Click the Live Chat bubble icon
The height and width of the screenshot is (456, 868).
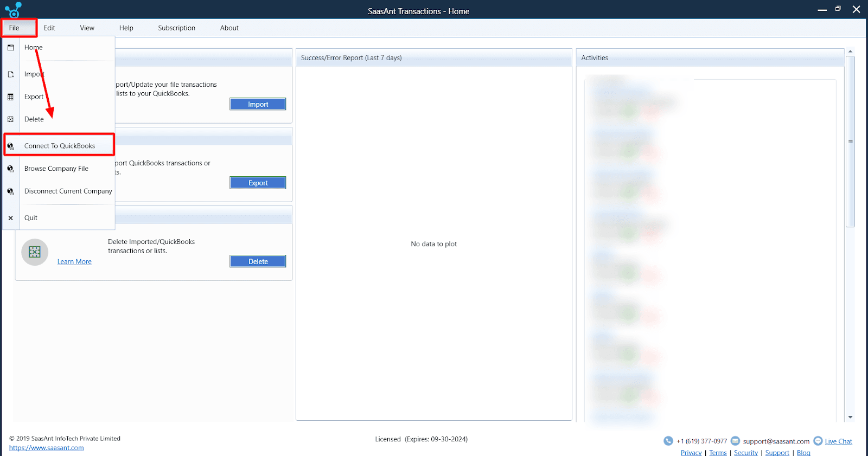(818, 441)
